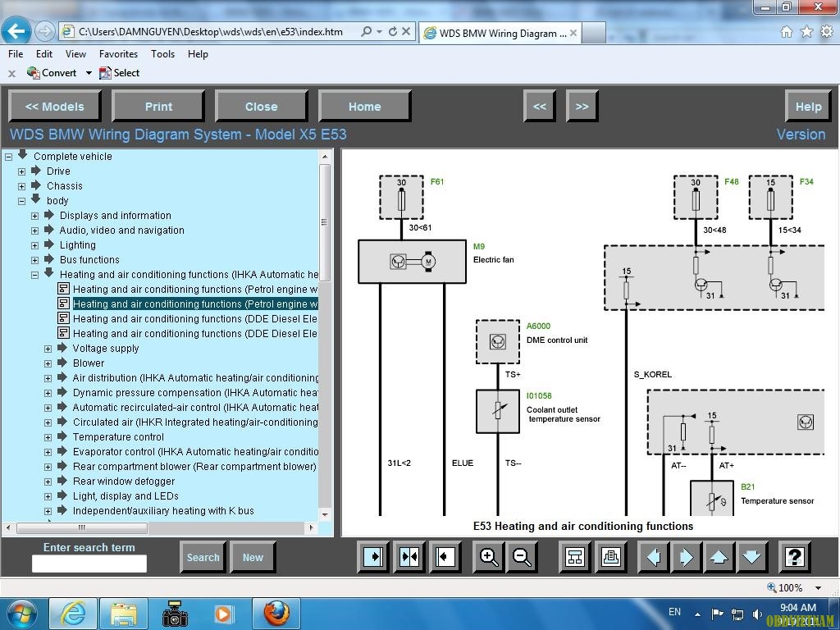The height and width of the screenshot is (630, 840).
Task: Open browser Favorites star icon
Action: (806, 32)
